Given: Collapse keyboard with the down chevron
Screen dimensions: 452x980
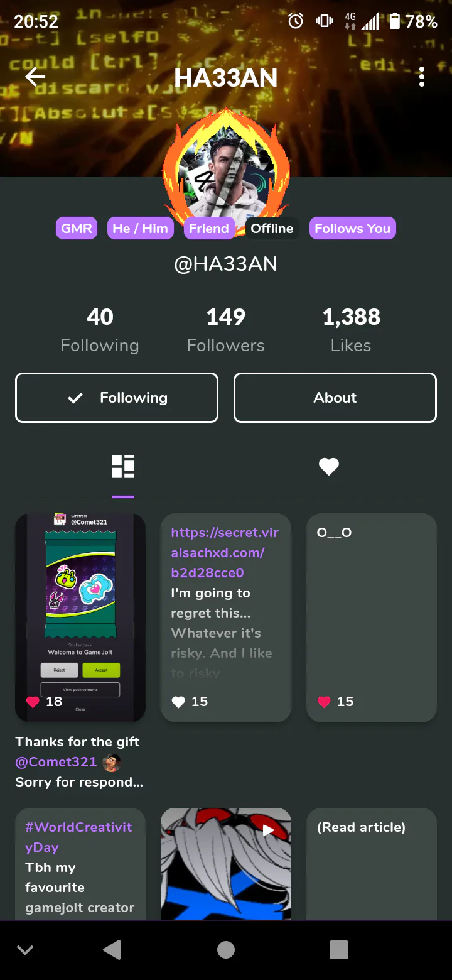Looking at the screenshot, I should point(25,950).
